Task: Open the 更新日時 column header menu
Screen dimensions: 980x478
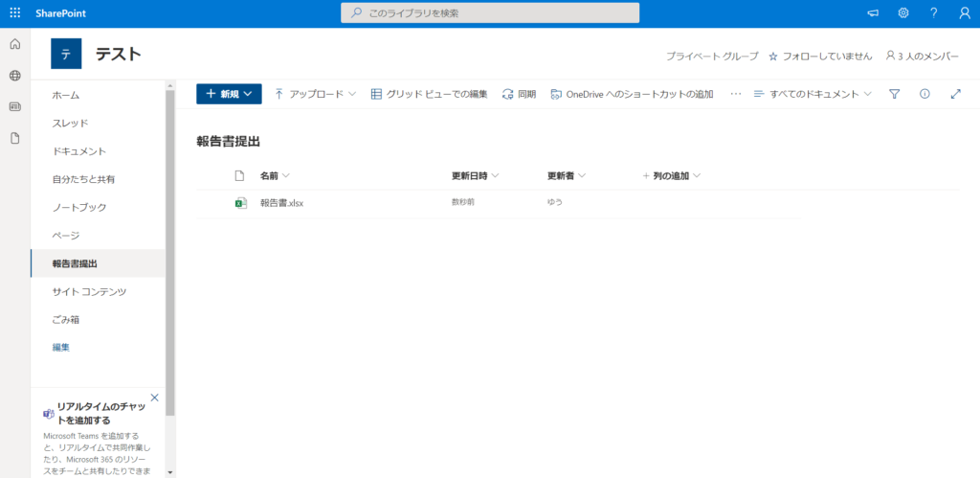Action: pyautogui.click(x=475, y=176)
